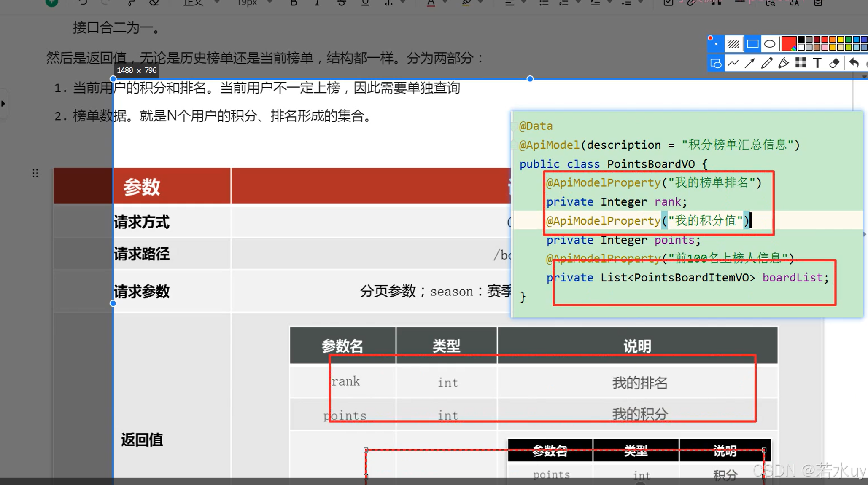Image resolution: width=868 pixels, height=485 pixels.
Task: Pick the highlighter marker tool
Action: (x=783, y=64)
